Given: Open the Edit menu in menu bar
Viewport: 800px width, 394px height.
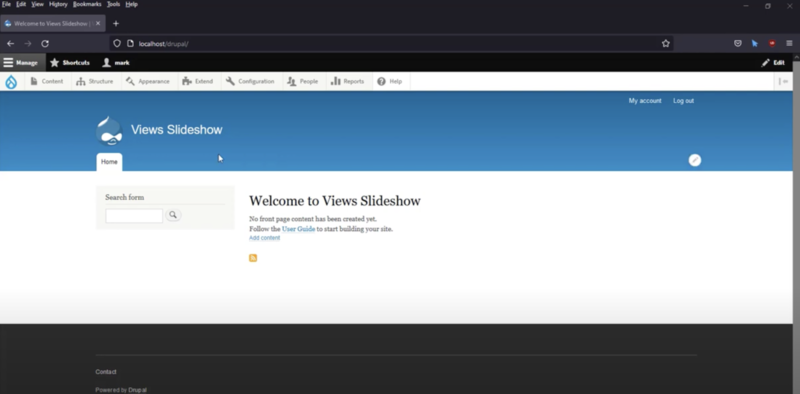Looking at the screenshot, I should tap(21, 4).
